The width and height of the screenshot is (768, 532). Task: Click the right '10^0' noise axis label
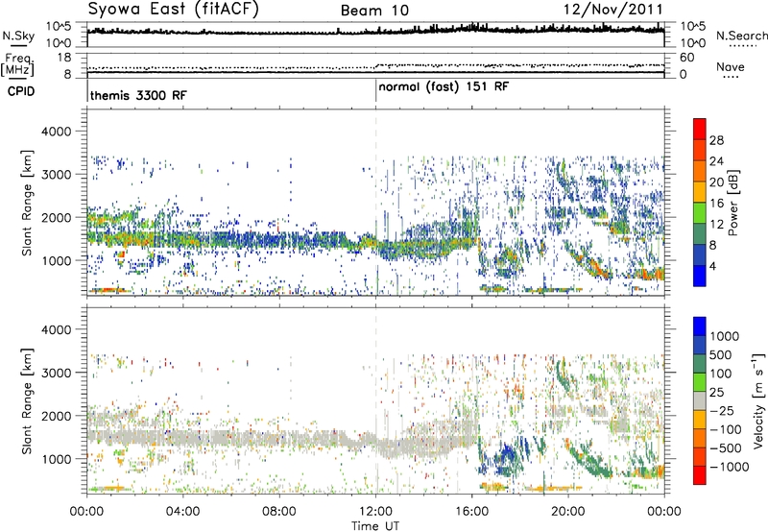coord(693,43)
